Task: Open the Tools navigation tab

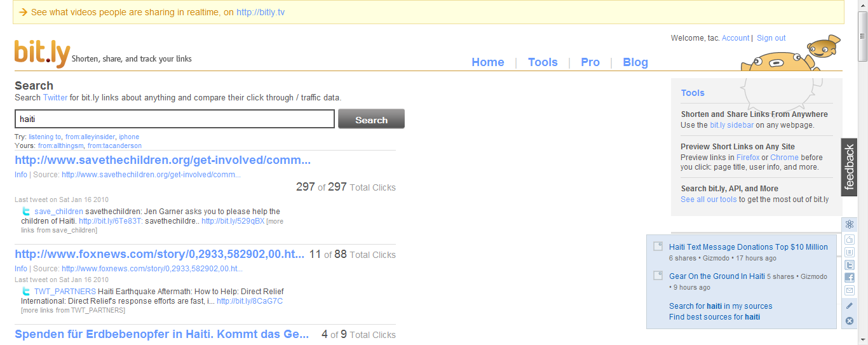Action: point(543,62)
